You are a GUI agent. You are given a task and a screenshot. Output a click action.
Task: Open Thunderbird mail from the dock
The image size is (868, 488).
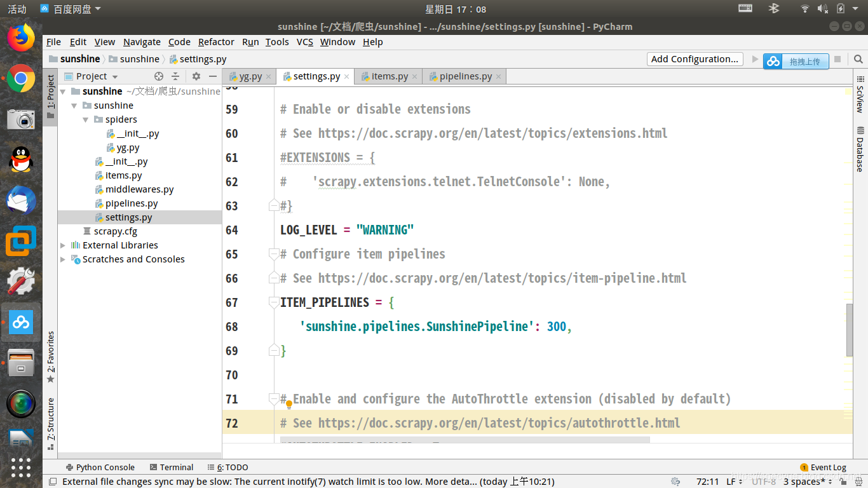pos(21,201)
